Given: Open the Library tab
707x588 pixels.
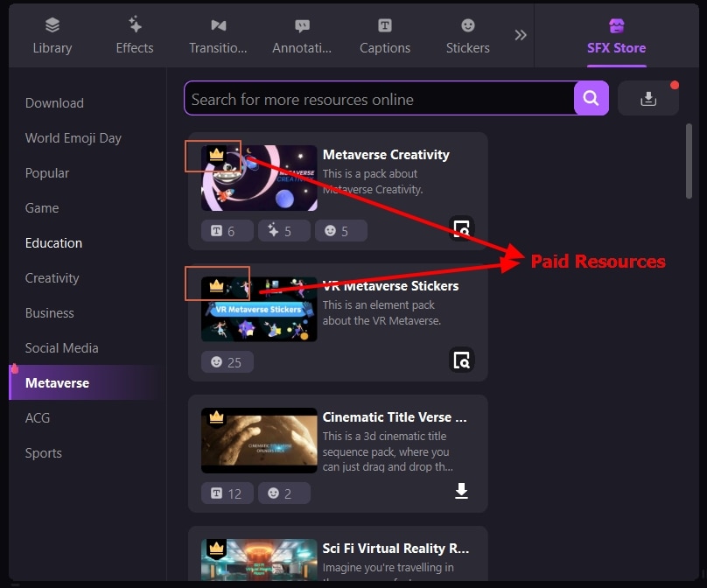Looking at the screenshot, I should click(x=52, y=36).
